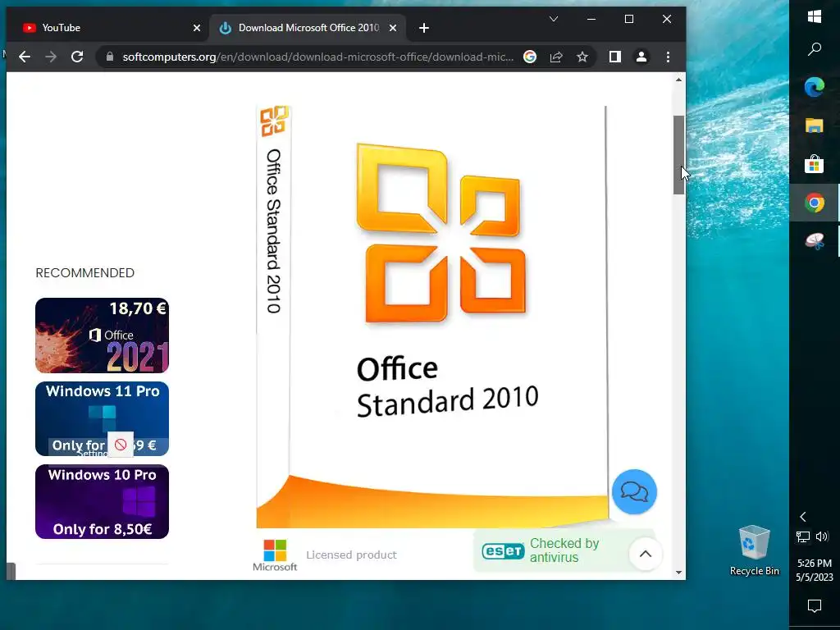The width and height of the screenshot is (840, 630).
Task: Open the Windows 11 Pro offer banner
Action: [102, 419]
